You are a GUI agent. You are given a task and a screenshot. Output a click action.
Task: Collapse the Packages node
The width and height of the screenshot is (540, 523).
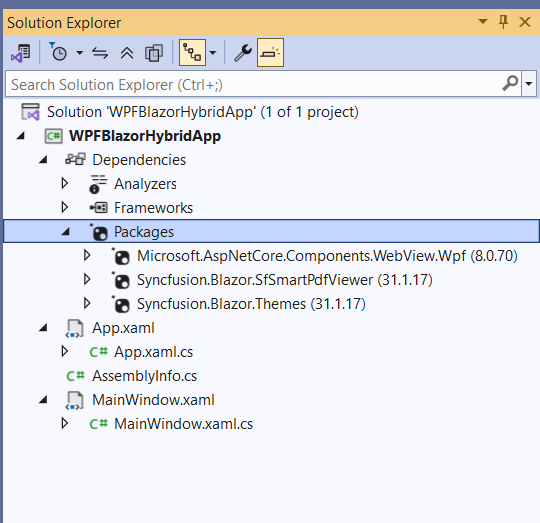(x=65, y=232)
